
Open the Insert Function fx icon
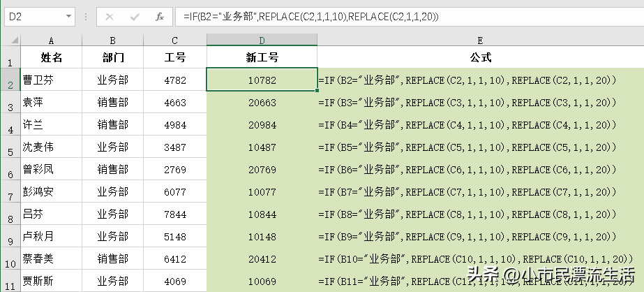(160, 17)
